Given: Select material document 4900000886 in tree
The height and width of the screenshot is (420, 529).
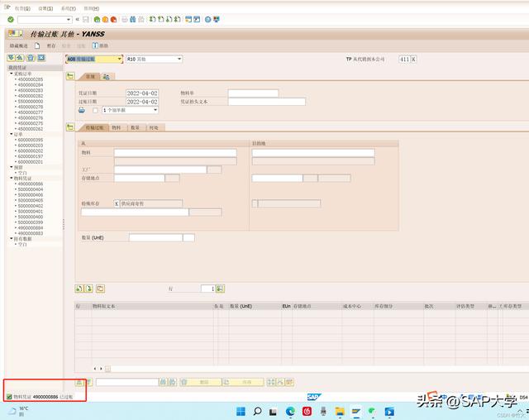Looking at the screenshot, I should pos(31,184).
